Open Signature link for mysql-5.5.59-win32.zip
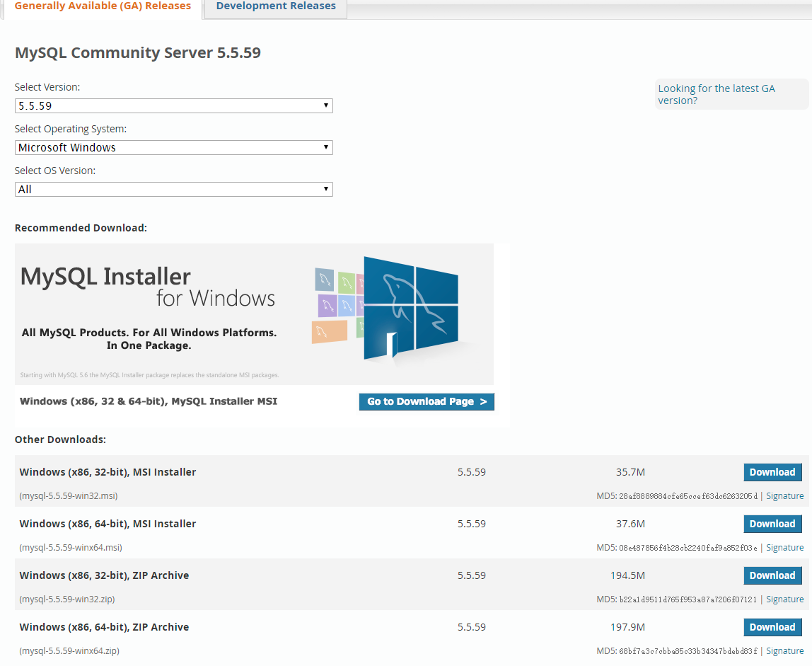Image resolution: width=812 pixels, height=666 pixels. tap(784, 599)
